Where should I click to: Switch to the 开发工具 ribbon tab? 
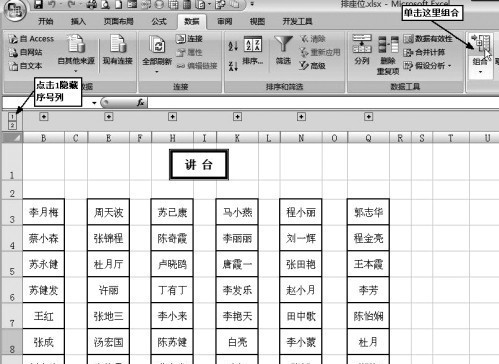coord(297,22)
